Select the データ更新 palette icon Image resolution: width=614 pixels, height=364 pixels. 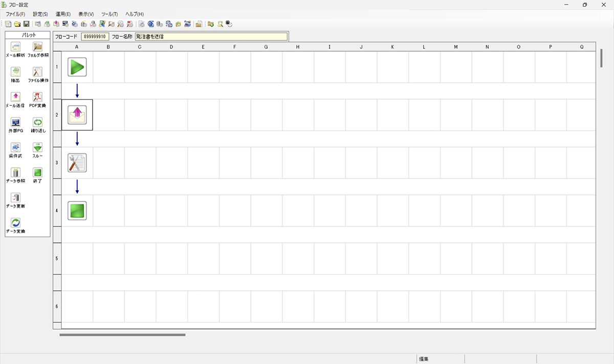coord(15,197)
